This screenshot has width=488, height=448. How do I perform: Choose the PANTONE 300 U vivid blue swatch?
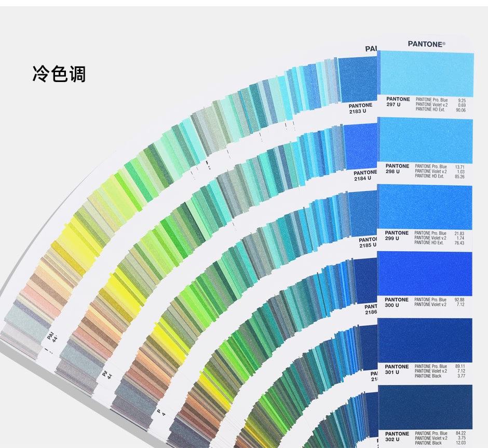pyautogui.click(x=426, y=274)
